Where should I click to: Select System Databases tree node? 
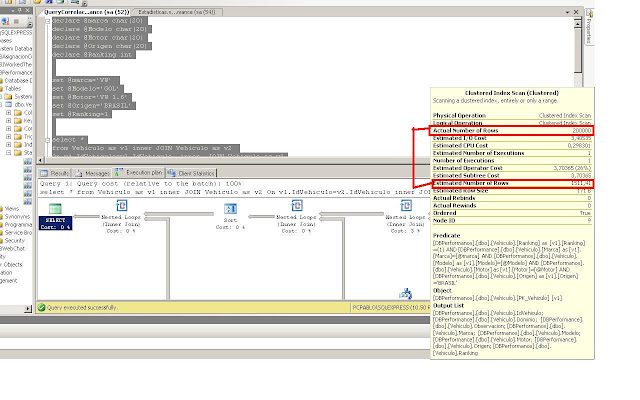tap(16, 49)
